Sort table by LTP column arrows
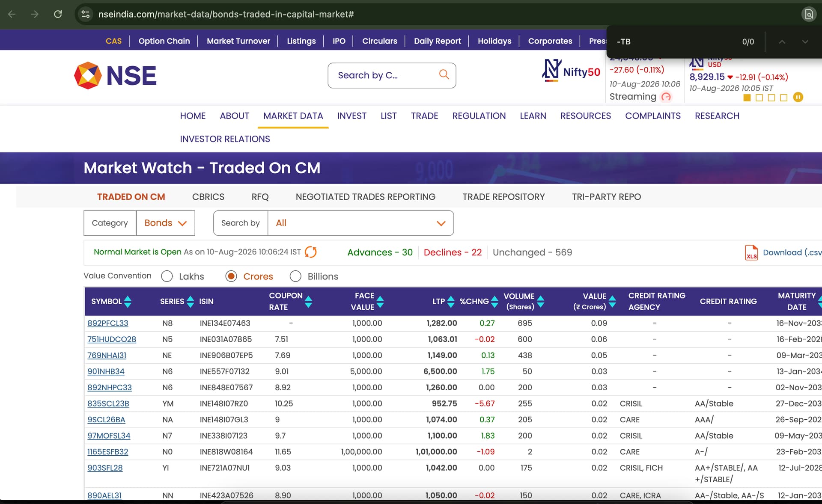This screenshot has height=504, width=822. (451, 301)
